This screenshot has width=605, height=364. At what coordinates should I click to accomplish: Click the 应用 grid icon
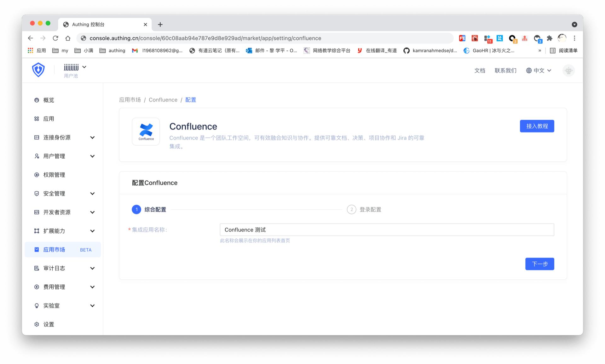coord(37,119)
